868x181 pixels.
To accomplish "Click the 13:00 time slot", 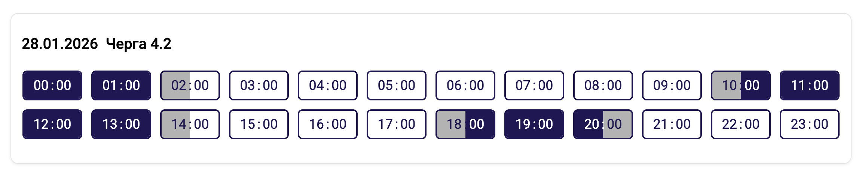I will coord(121,124).
